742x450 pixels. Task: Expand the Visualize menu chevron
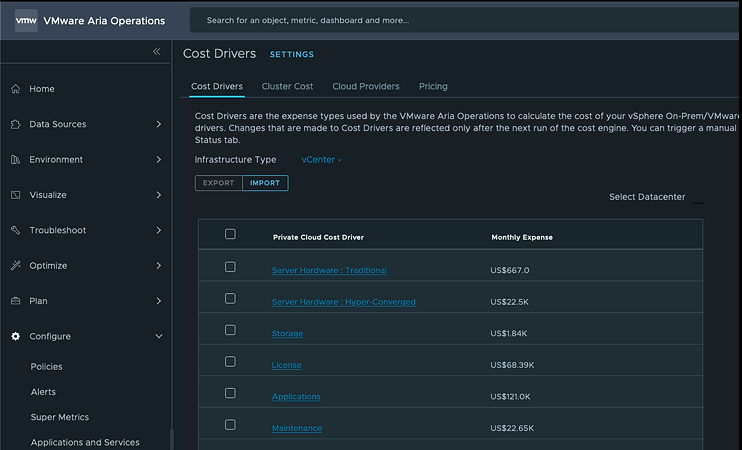pos(159,195)
